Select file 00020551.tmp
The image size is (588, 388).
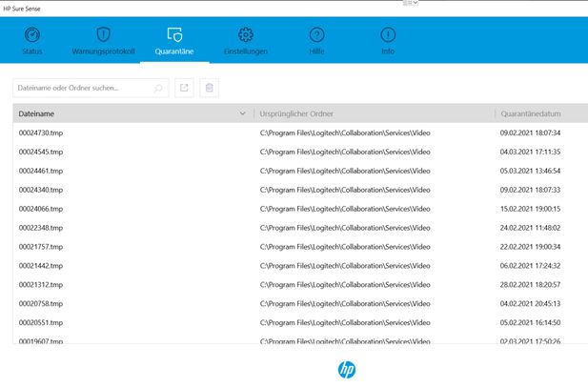(x=41, y=323)
